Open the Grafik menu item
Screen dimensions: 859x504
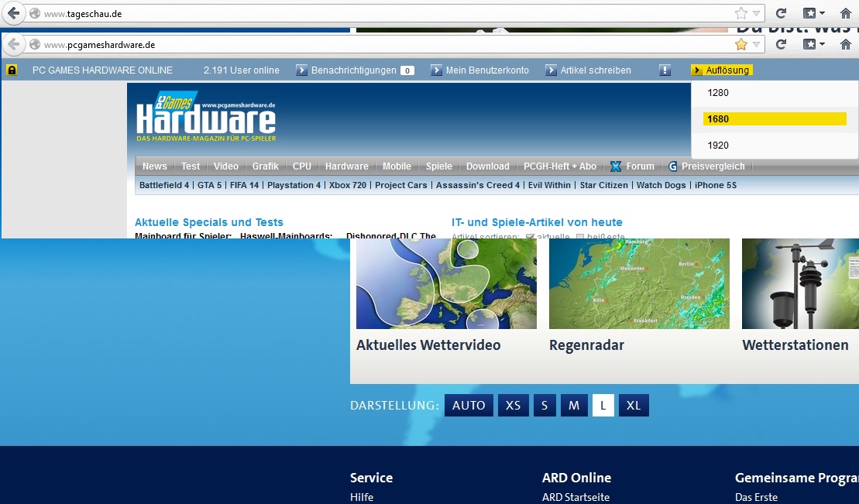[x=265, y=166]
